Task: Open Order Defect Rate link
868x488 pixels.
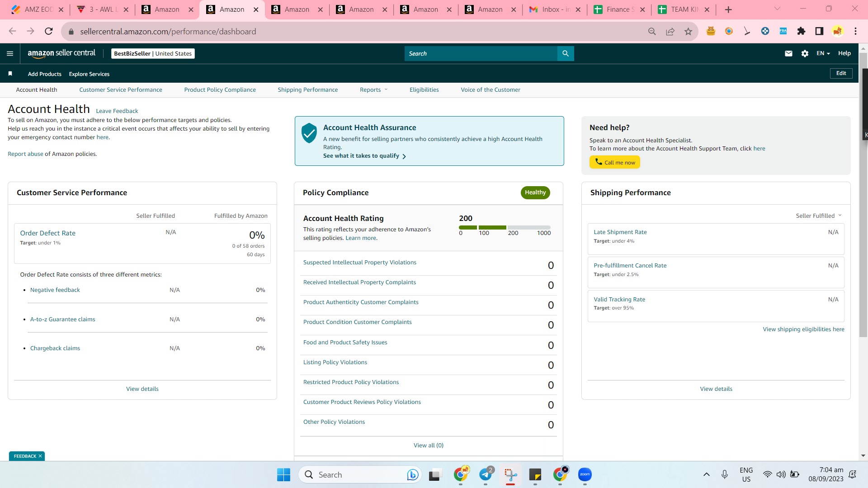Action: [47, 233]
